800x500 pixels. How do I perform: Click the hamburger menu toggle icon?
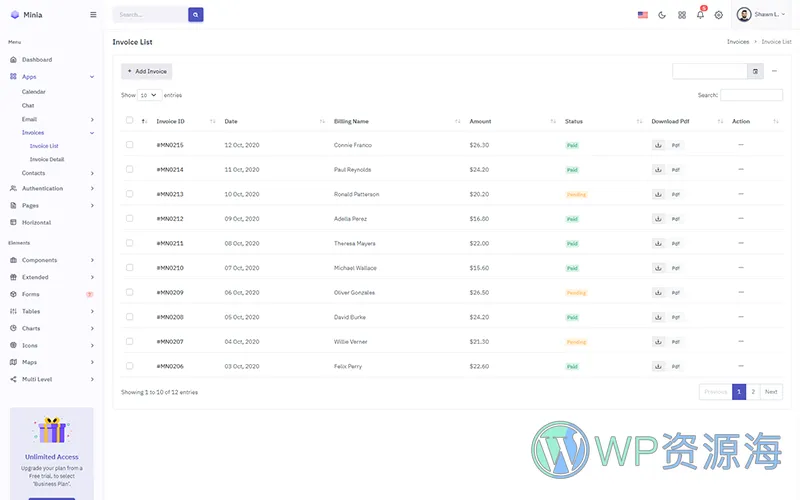[93, 15]
